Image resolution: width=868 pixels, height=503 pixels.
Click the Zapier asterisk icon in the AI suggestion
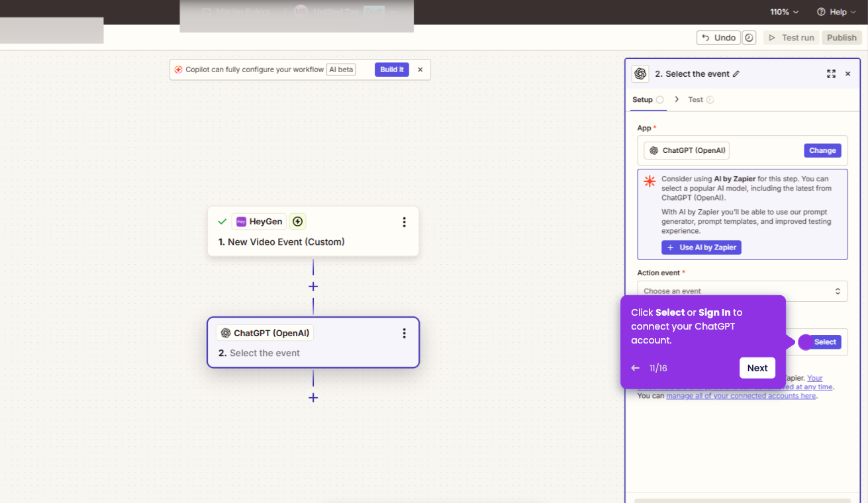tap(650, 181)
